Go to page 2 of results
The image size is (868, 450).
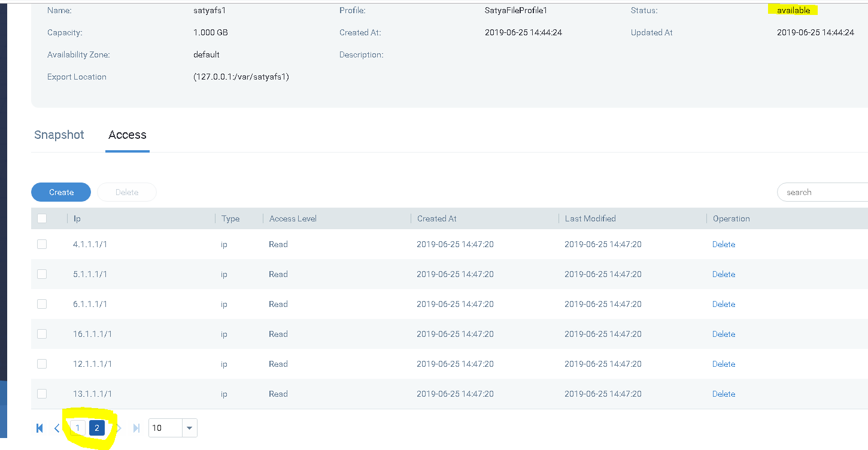[96, 428]
